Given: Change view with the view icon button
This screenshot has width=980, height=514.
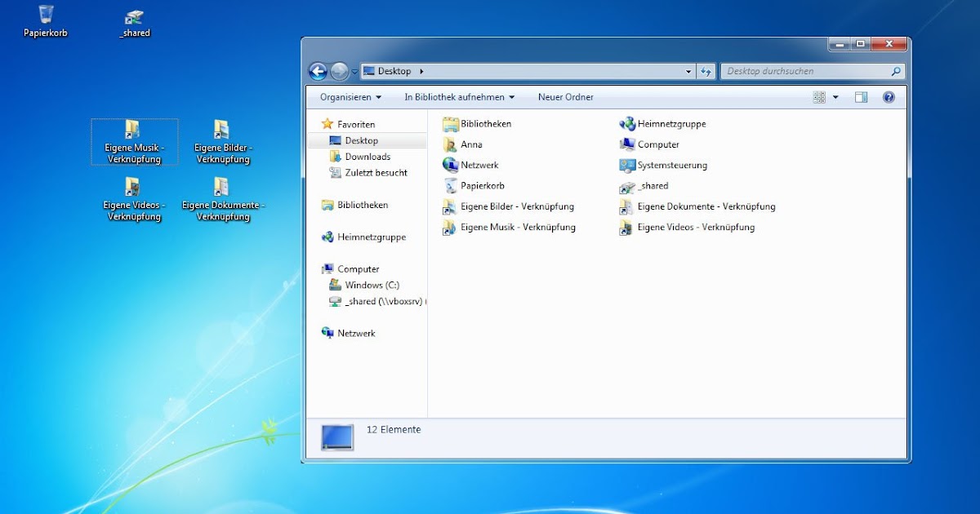Looking at the screenshot, I should click(x=820, y=97).
